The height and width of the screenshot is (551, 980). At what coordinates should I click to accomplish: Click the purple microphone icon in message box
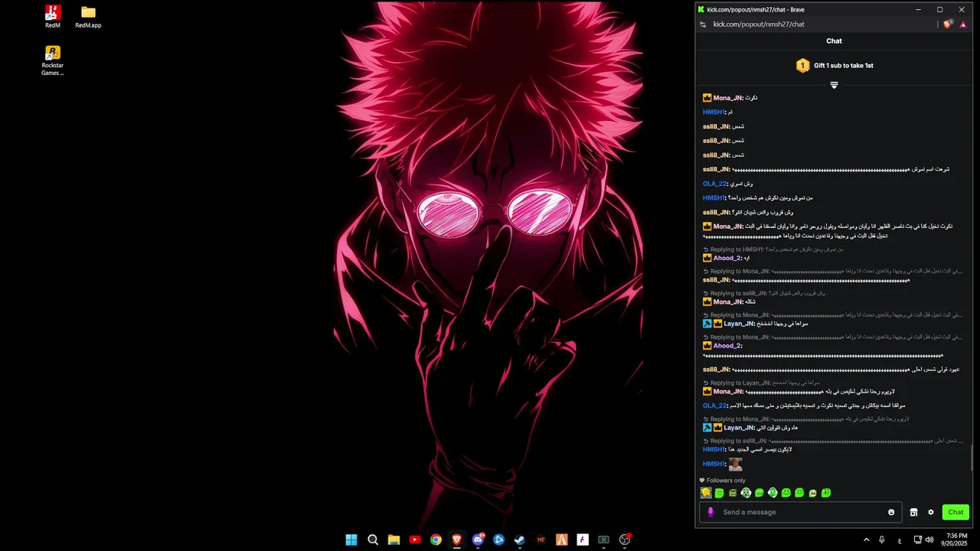click(x=710, y=512)
